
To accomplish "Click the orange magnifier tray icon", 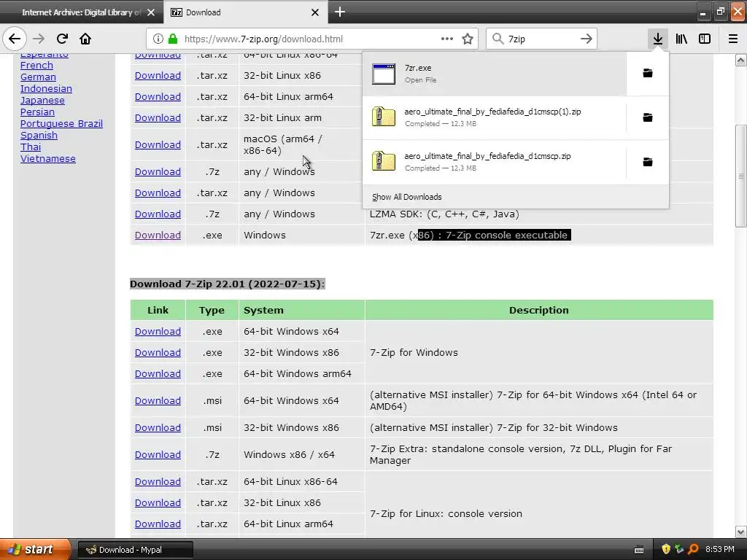I will pyautogui.click(x=693, y=549).
